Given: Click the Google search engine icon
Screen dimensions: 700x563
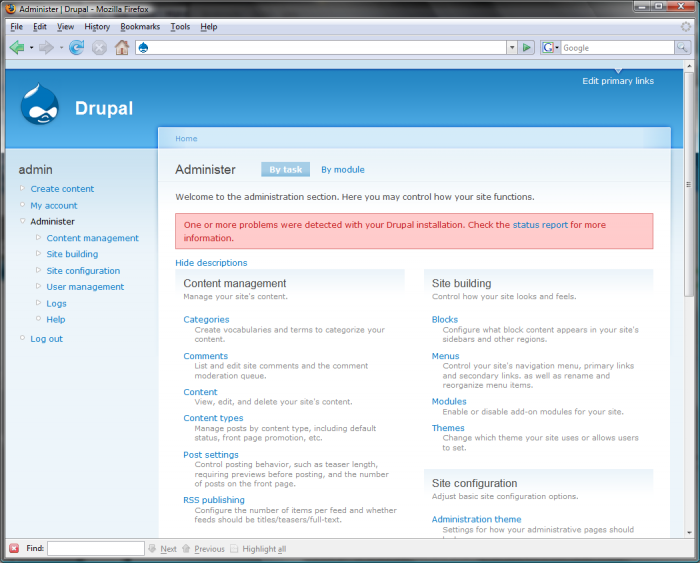Looking at the screenshot, I should click(x=548, y=47).
